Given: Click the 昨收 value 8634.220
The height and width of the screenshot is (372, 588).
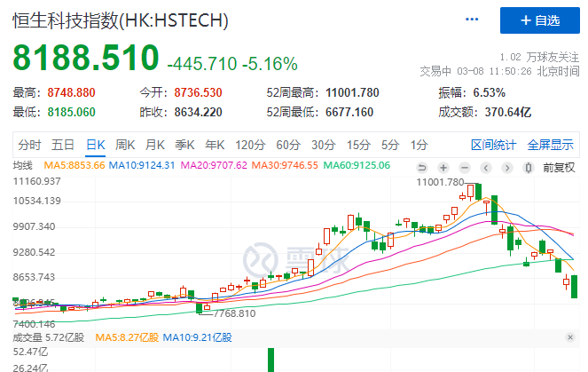Looking at the screenshot, I should tap(198, 112).
